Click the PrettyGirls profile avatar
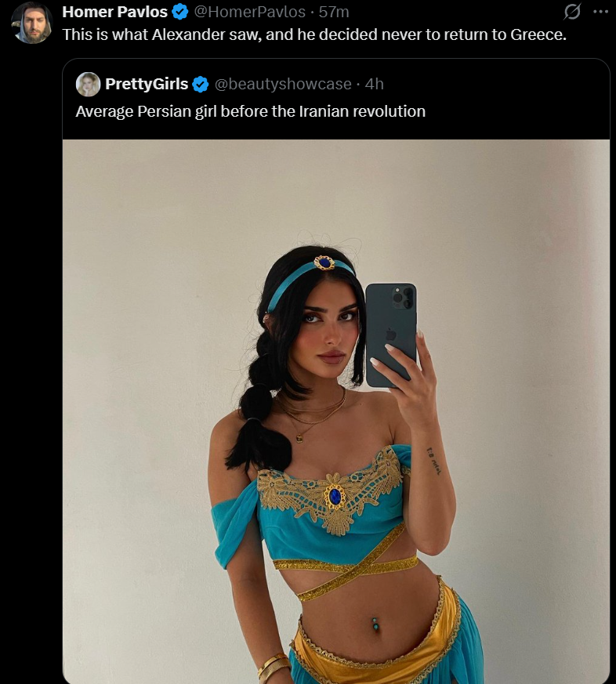Screen dimensions: 616x684 (x=88, y=84)
